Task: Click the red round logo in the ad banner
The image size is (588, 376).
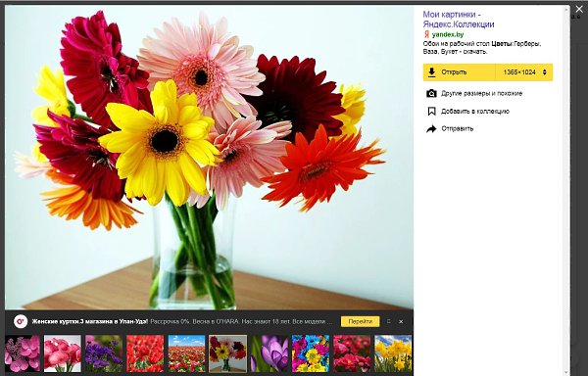Action: click(x=21, y=321)
